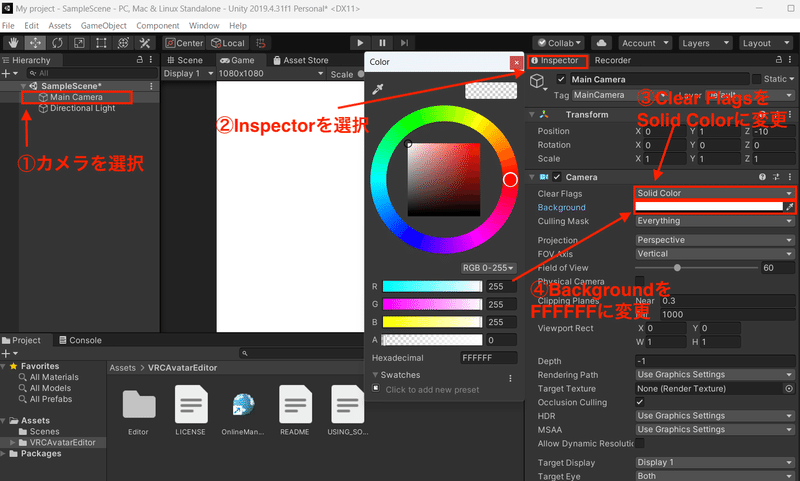Screen dimensions: 800x481
Task: Collapse the SampleScene tree node
Action: click(x=23, y=86)
